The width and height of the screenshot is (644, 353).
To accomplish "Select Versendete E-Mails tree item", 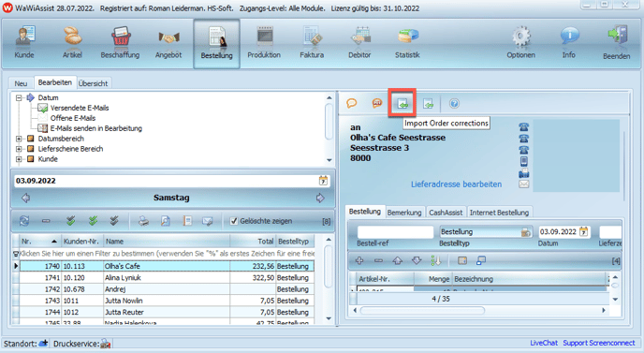I will [80, 108].
